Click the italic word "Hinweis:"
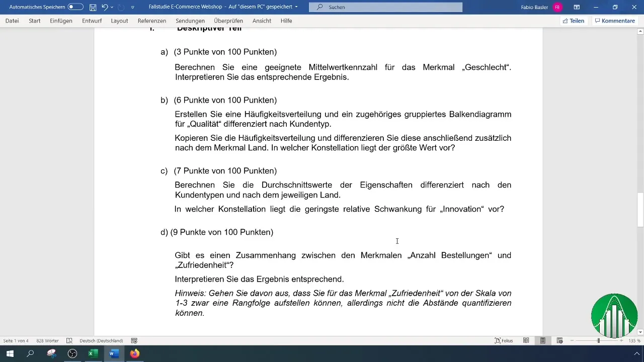This screenshot has width=644, height=362. (191, 293)
